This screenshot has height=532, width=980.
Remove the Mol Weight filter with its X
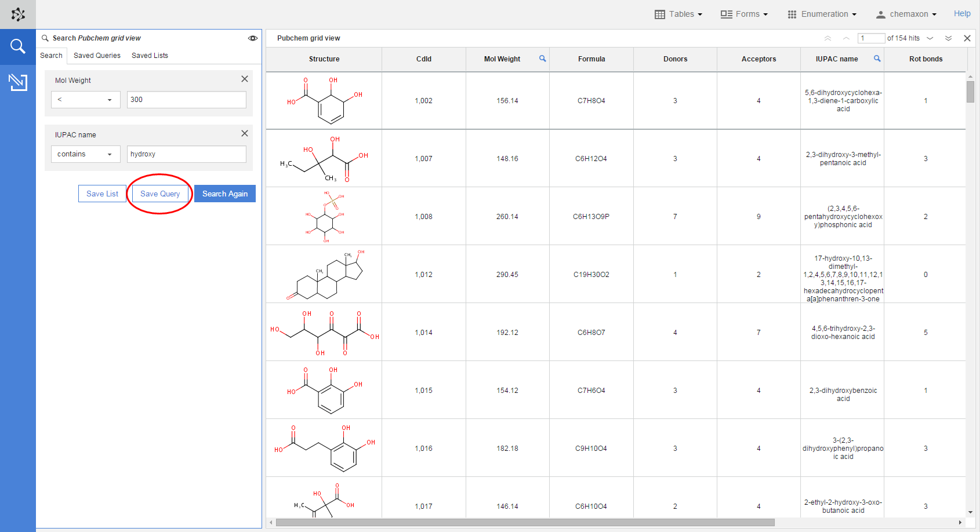point(244,79)
